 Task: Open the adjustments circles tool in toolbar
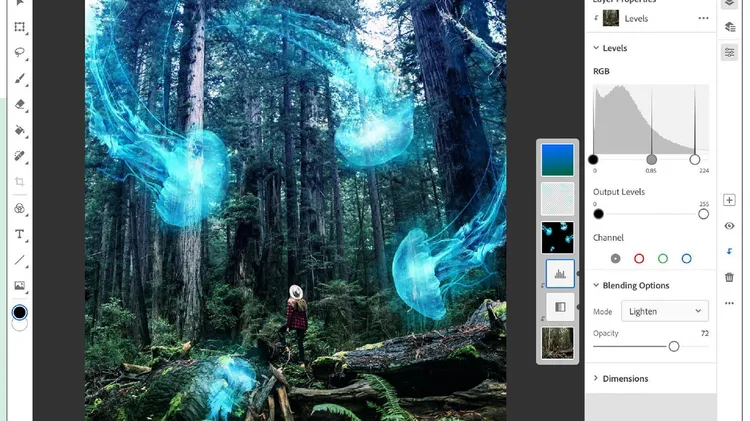(20, 208)
